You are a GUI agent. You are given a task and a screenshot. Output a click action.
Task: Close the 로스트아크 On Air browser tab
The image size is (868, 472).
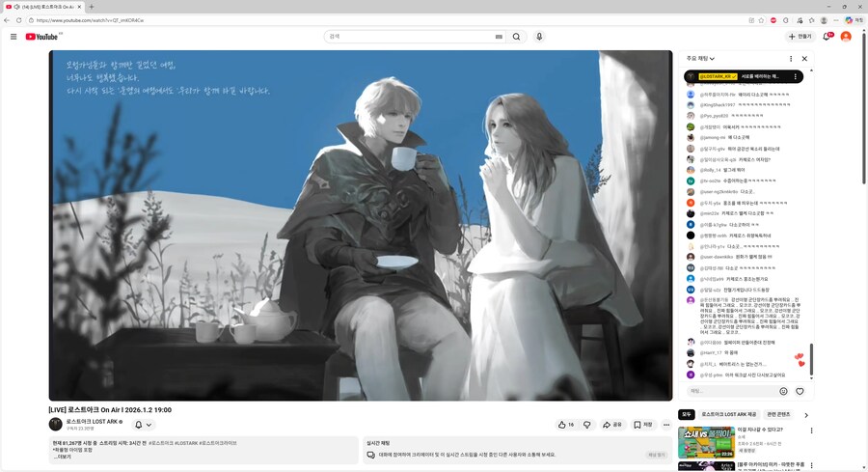pos(79,7)
